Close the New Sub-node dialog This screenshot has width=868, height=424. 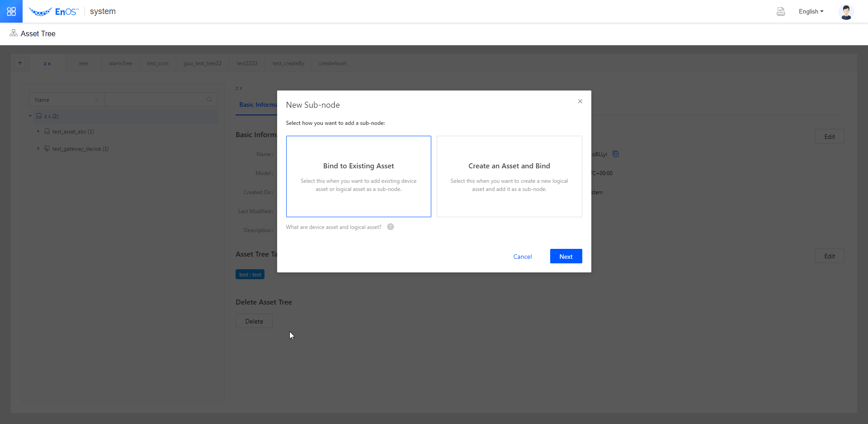[580, 101]
